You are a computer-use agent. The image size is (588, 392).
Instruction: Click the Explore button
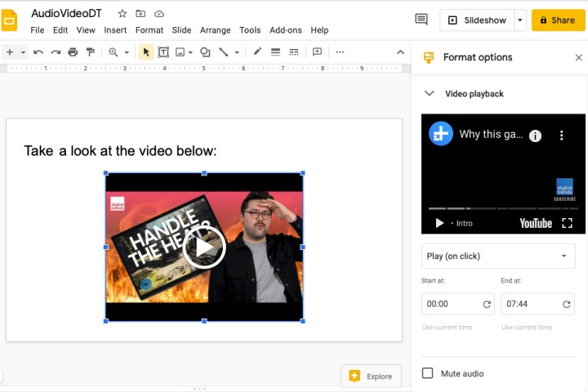[371, 376]
